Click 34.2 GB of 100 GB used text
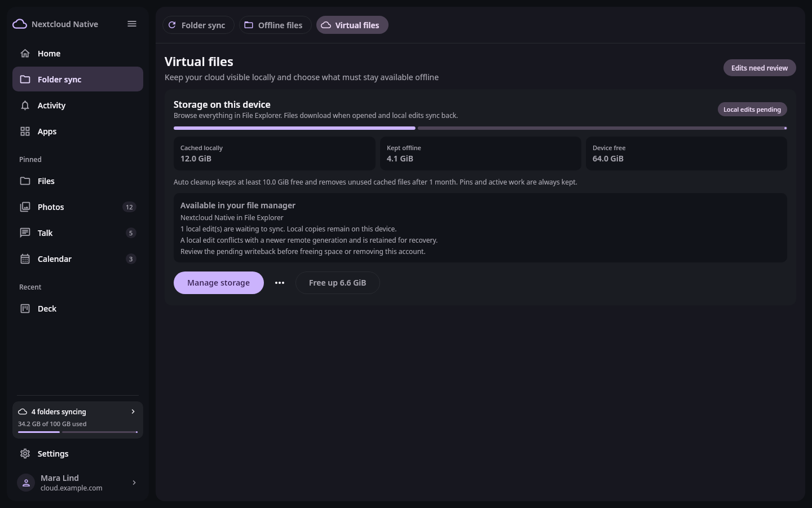The image size is (812, 508). click(52, 424)
